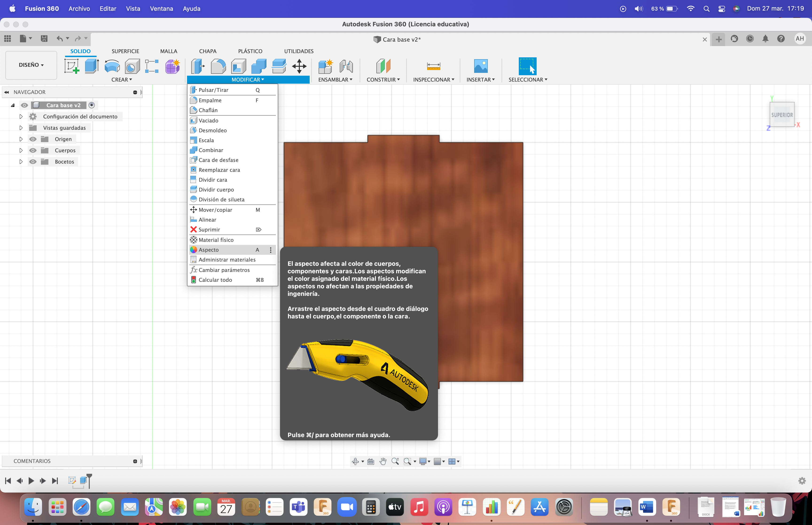Choose Material físico menu entry
Image resolution: width=812 pixels, height=525 pixels.
232,240
